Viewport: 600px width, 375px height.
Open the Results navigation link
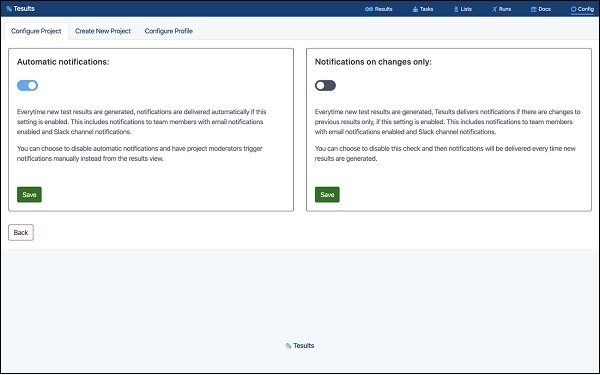[383, 9]
